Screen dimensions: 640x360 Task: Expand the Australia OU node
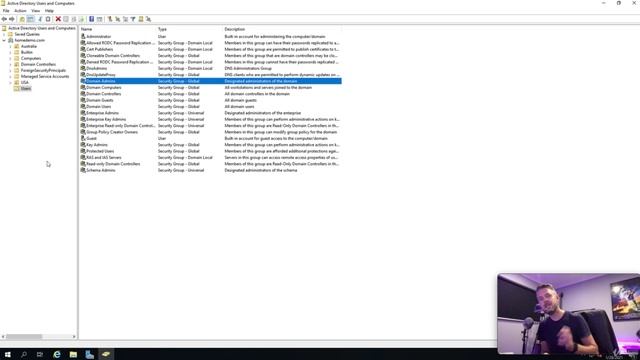click(x=10, y=47)
